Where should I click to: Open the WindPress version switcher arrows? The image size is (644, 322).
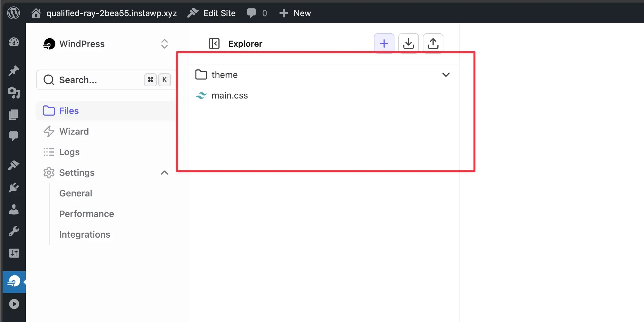(x=164, y=43)
